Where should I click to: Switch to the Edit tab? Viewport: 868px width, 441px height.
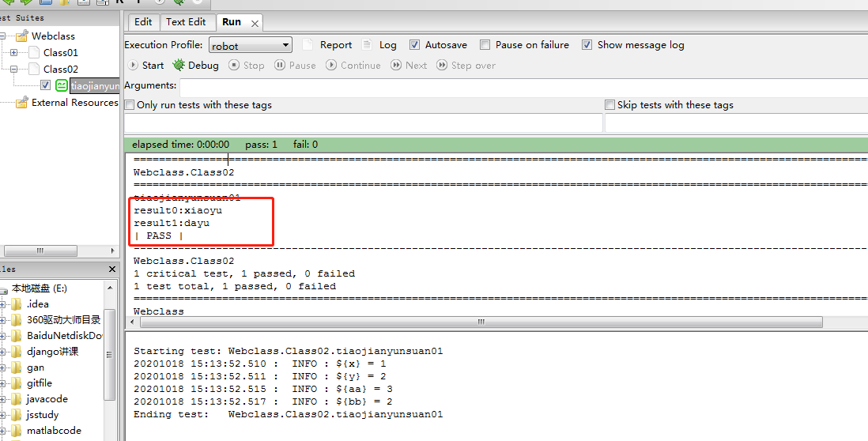pyautogui.click(x=143, y=22)
